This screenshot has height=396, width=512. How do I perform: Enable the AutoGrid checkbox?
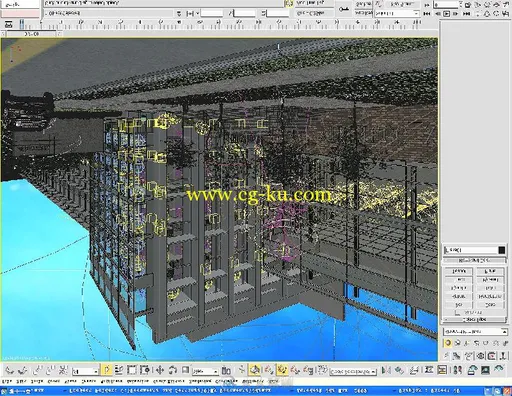457,312
